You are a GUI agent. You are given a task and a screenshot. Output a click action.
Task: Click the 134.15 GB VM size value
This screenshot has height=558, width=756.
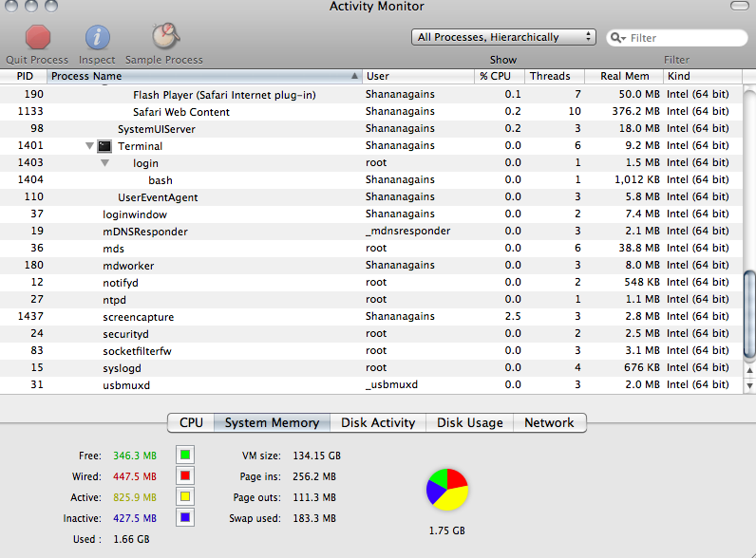[x=317, y=456]
